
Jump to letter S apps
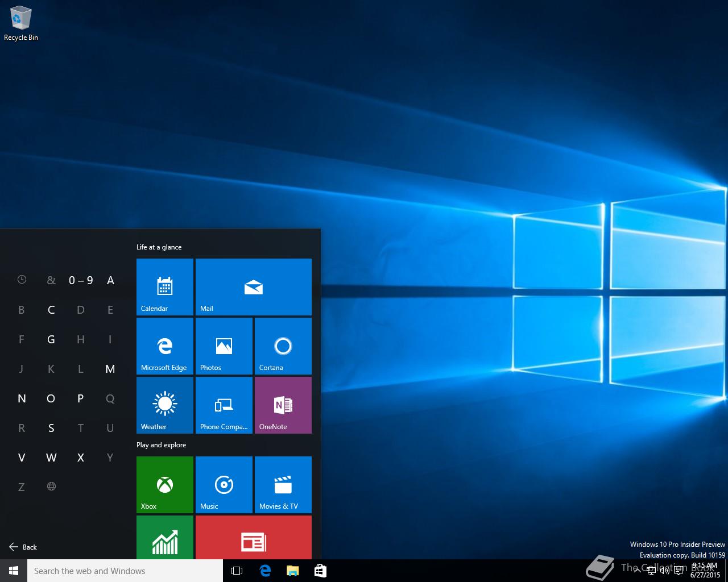[51, 427]
